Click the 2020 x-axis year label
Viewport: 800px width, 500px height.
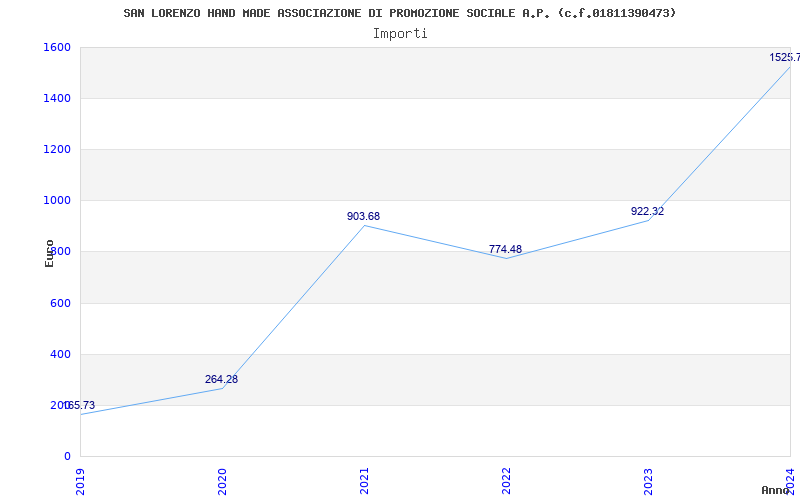(222, 481)
